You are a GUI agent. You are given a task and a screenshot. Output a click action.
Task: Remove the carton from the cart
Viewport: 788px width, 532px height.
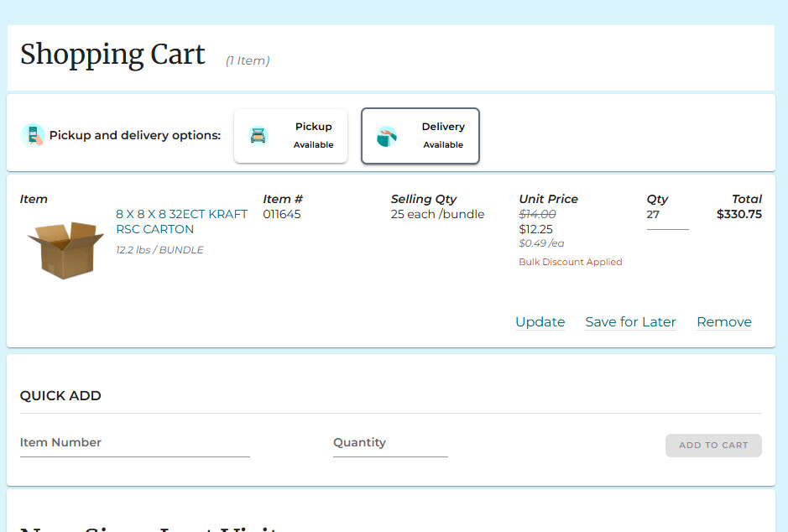click(x=723, y=322)
